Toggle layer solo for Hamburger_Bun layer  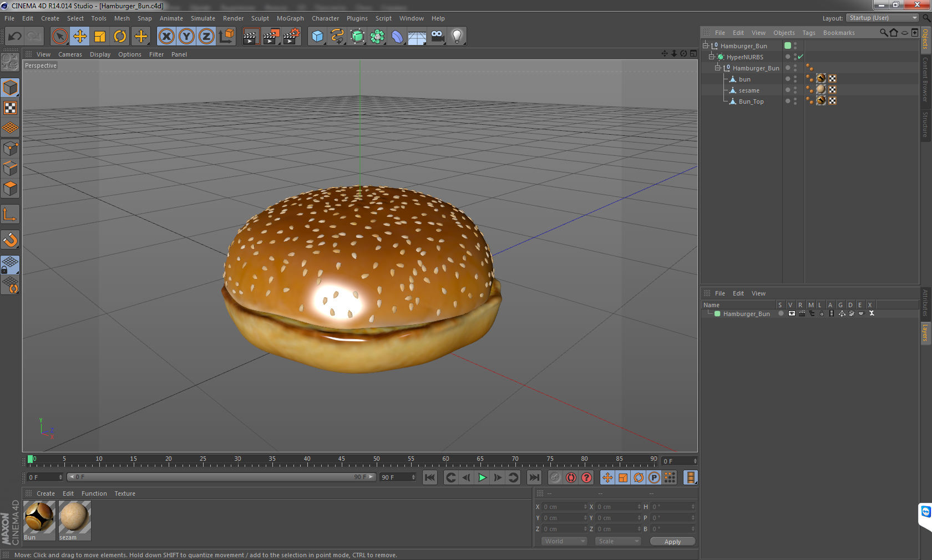pyautogui.click(x=781, y=313)
